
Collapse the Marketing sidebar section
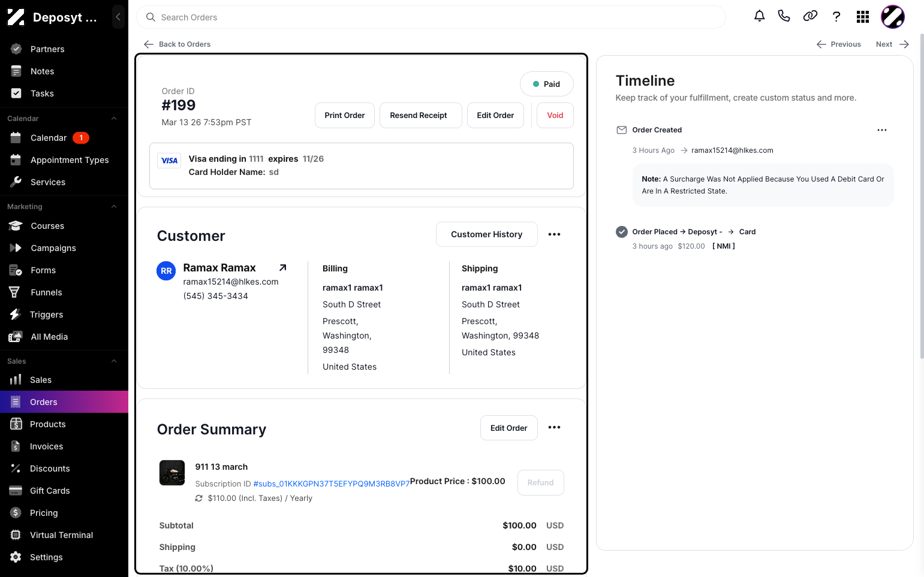point(114,207)
